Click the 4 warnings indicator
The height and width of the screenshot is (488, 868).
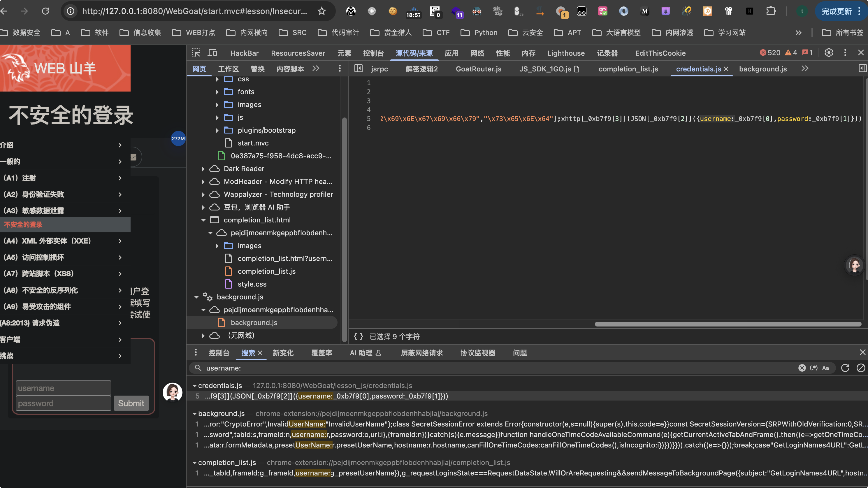click(791, 52)
